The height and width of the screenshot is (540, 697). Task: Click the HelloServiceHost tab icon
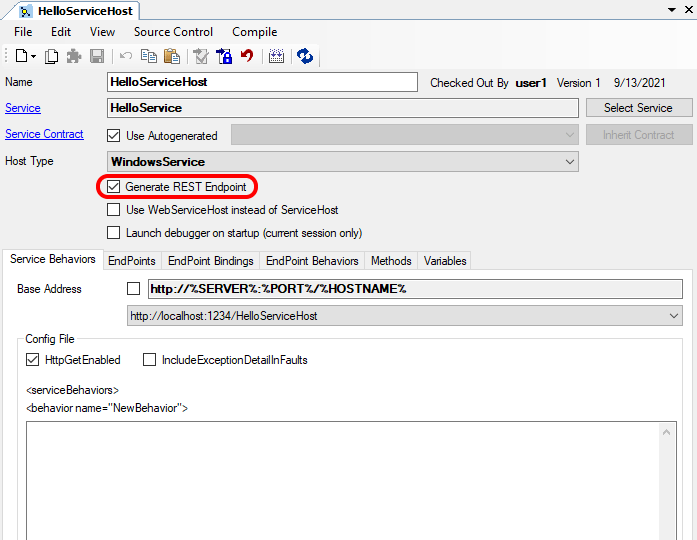[26, 12]
